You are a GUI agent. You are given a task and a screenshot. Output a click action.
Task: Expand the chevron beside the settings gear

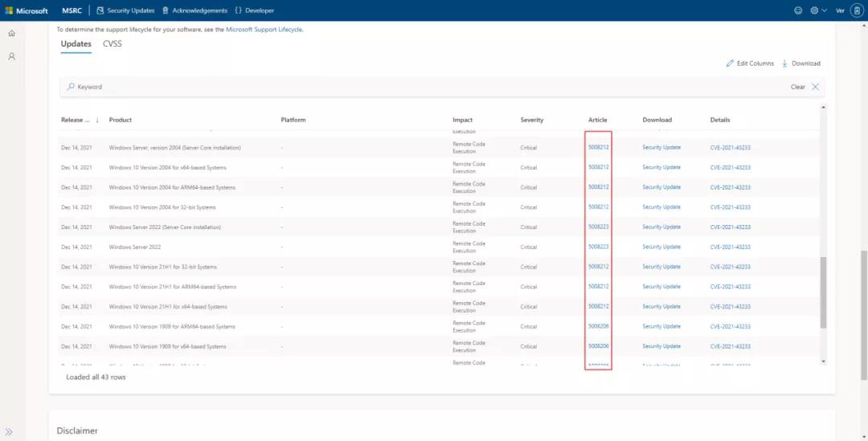tap(825, 10)
